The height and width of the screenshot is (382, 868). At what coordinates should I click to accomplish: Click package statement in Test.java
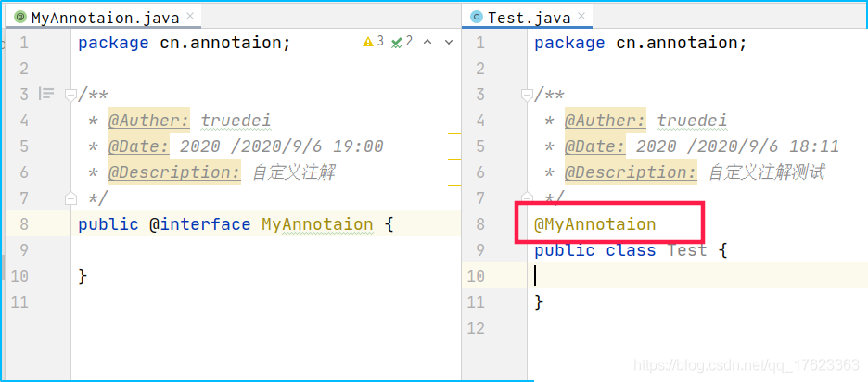(641, 43)
